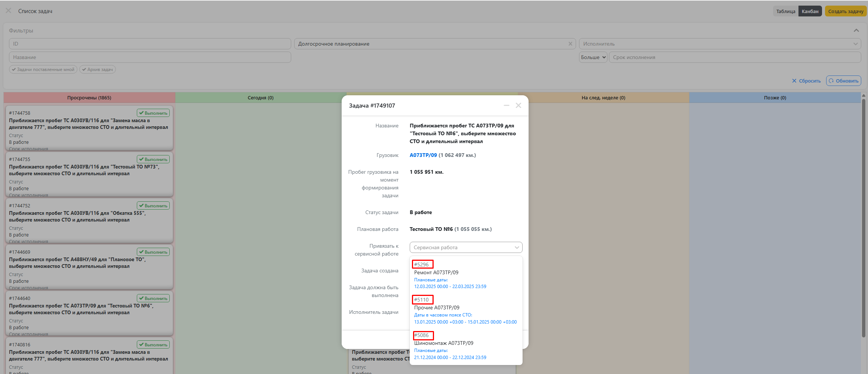868x374 pixels.
Task: Click dates 21.12.2024 00:00 - 22.12.2024 23:59
Action: (x=450, y=358)
